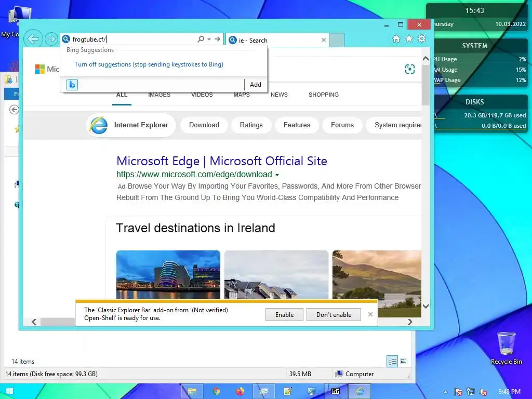
Task: Launch Google Chrome from taskbar
Action: 216,392
